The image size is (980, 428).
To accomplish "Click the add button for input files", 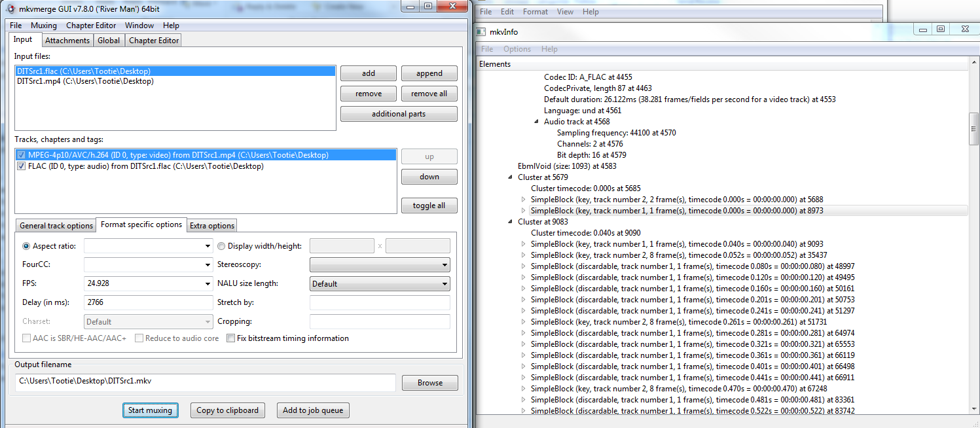I will pos(369,73).
